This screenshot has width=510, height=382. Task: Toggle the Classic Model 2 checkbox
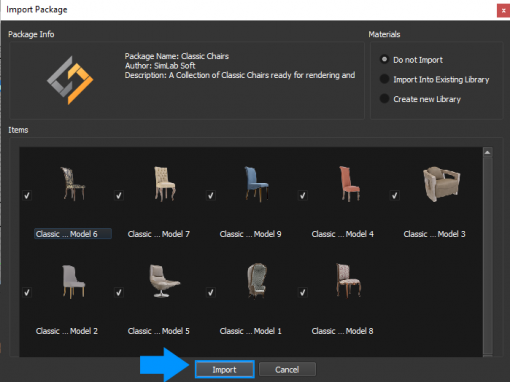click(27, 292)
